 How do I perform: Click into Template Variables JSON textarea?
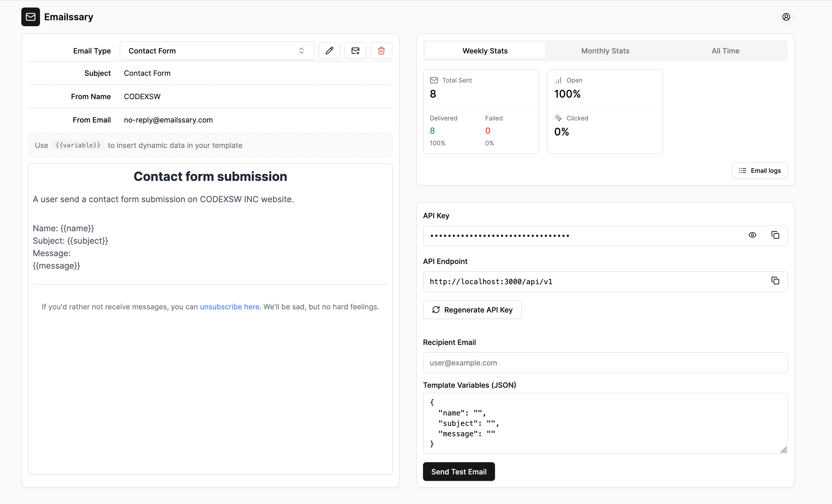(x=605, y=423)
